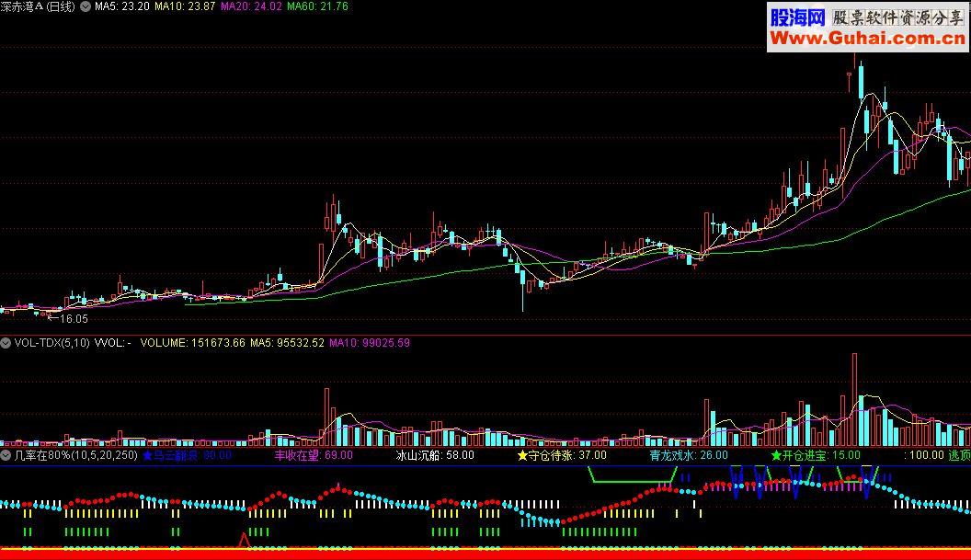Open the 几率在80% indicator dropdown arrow
971x560 pixels.
point(6,455)
